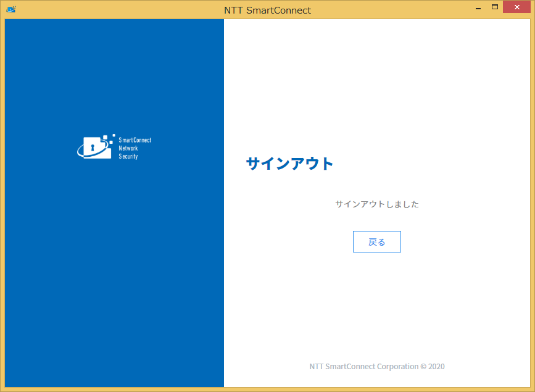The width and height of the screenshot is (535, 392).
Task: Click the NTT SmartConnect window title text
Action: (267, 10)
